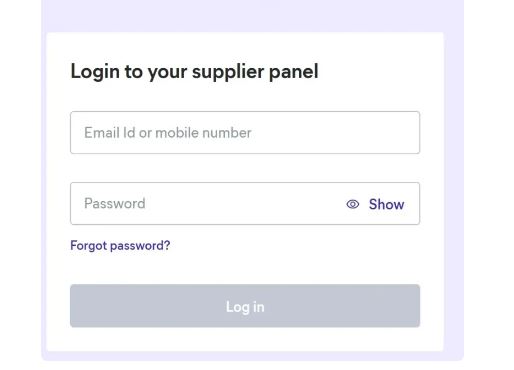
Task: Focus the Email Id or mobile number field
Action: [245, 133]
